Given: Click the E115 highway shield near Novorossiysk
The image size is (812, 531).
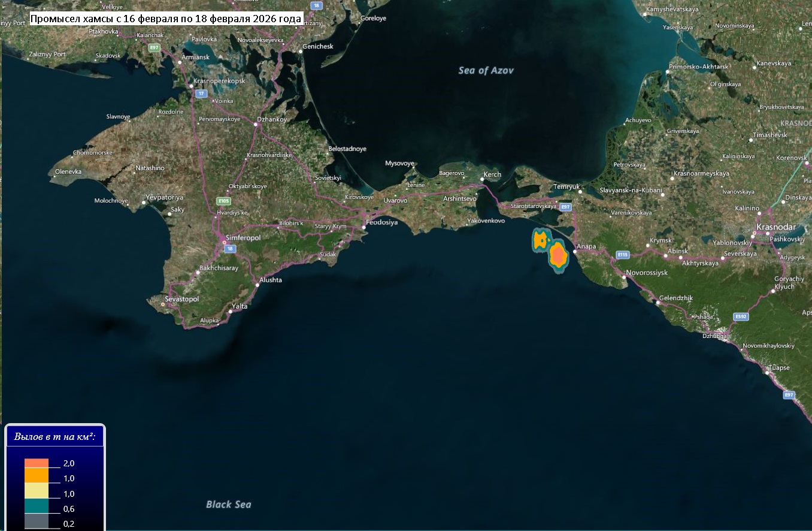Looking at the screenshot, I should tap(623, 255).
